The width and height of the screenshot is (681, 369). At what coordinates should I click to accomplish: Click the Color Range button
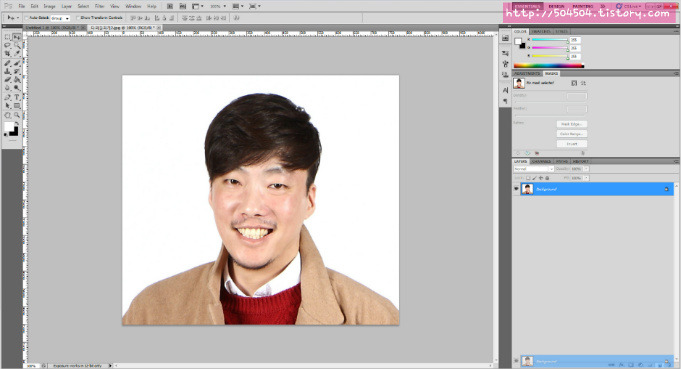click(x=572, y=134)
